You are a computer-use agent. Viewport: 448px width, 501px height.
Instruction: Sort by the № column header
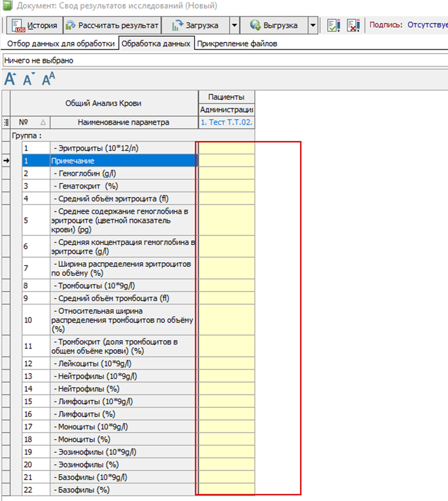30,122
